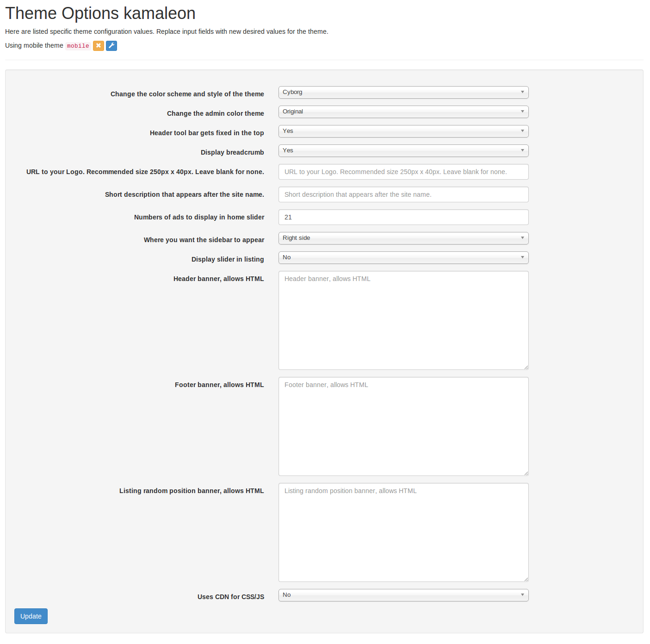Change header tool bar fixed setting
This screenshot has width=650, height=644.
point(403,131)
